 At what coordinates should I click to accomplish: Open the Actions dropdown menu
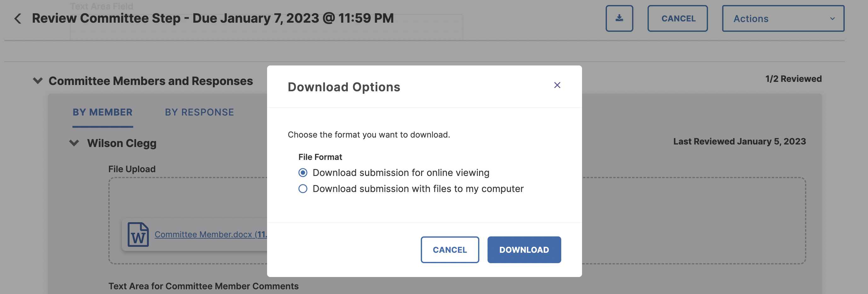click(x=783, y=19)
